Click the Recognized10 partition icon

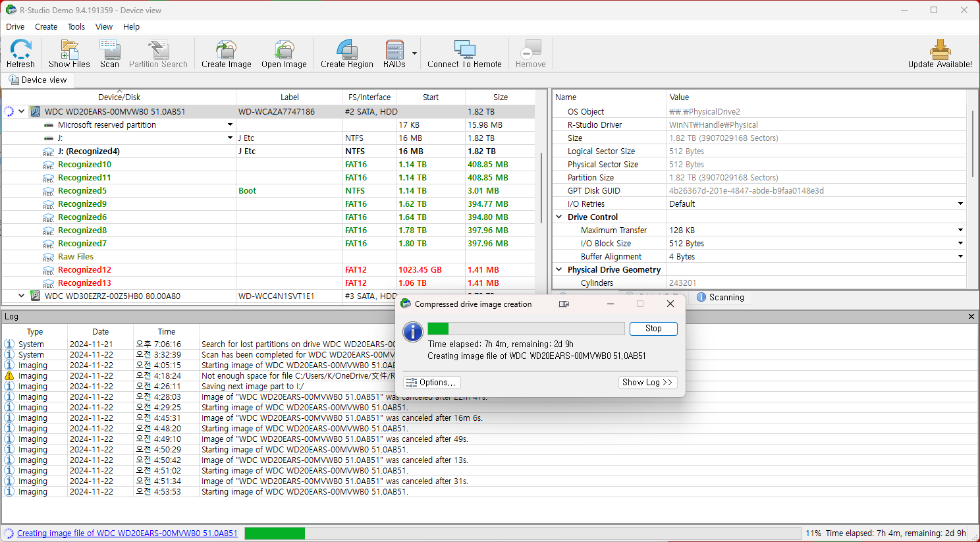click(49, 165)
